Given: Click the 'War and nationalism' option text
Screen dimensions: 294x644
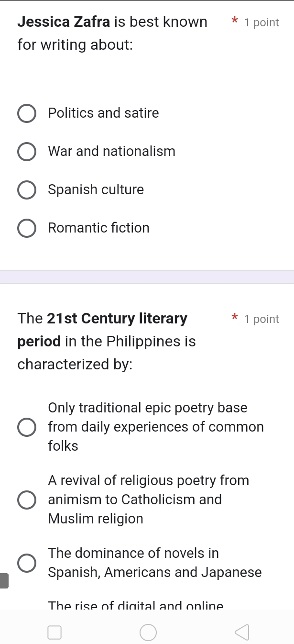Looking at the screenshot, I should click(112, 152).
